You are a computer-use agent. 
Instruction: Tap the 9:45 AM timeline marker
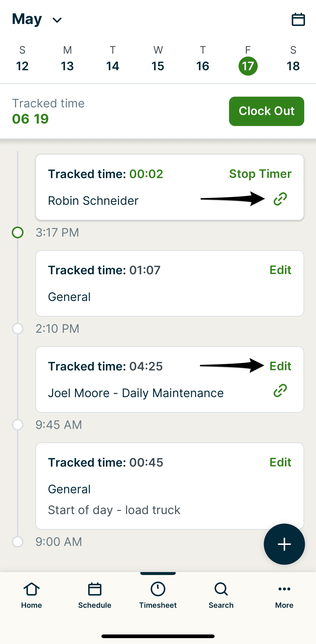[x=18, y=425]
